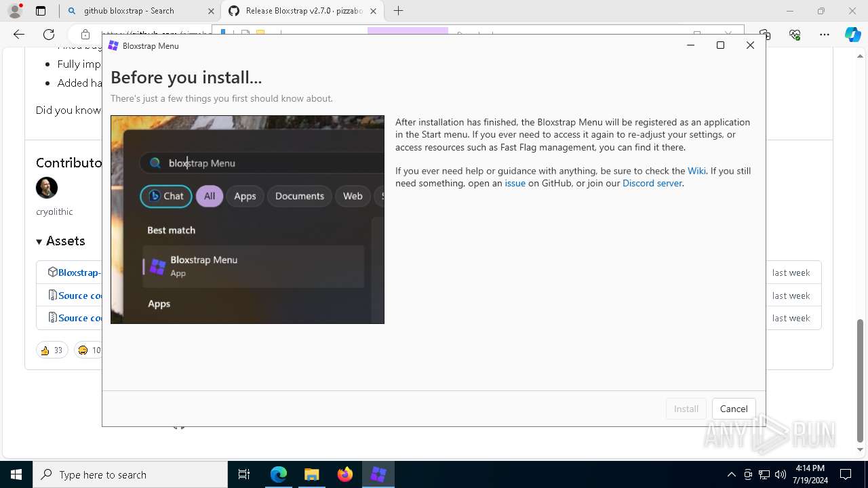Viewport: 868px width, 488px height.
Task: Close the Bloxstrap Menu window
Action: pos(750,45)
